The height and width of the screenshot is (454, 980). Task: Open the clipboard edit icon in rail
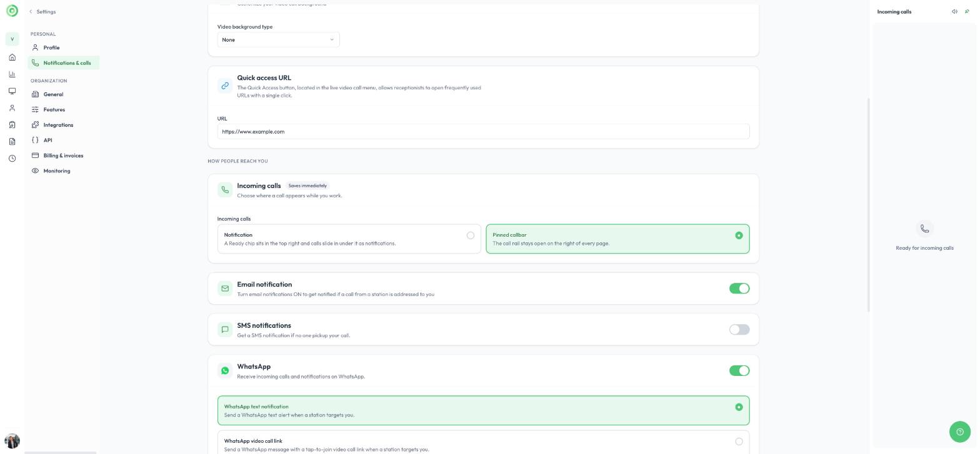pyautogui.click(x=12, y=125)
